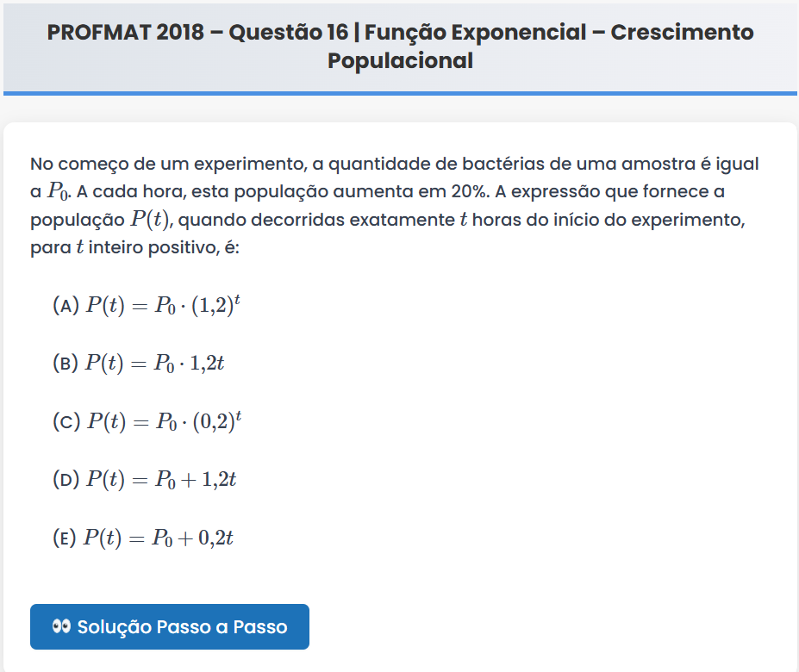Viewport: 799px width, 672px height.
Task: Select option (A) letter label
Action: pos(66,305)
